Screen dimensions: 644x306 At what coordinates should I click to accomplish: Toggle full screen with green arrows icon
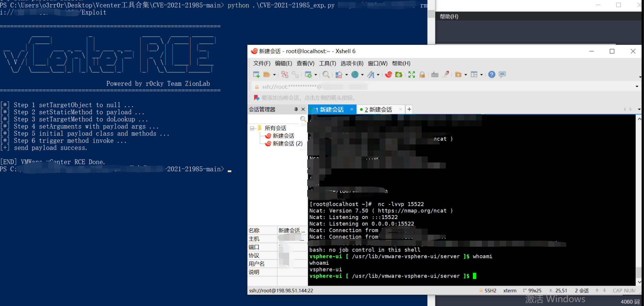pos(411,75)
